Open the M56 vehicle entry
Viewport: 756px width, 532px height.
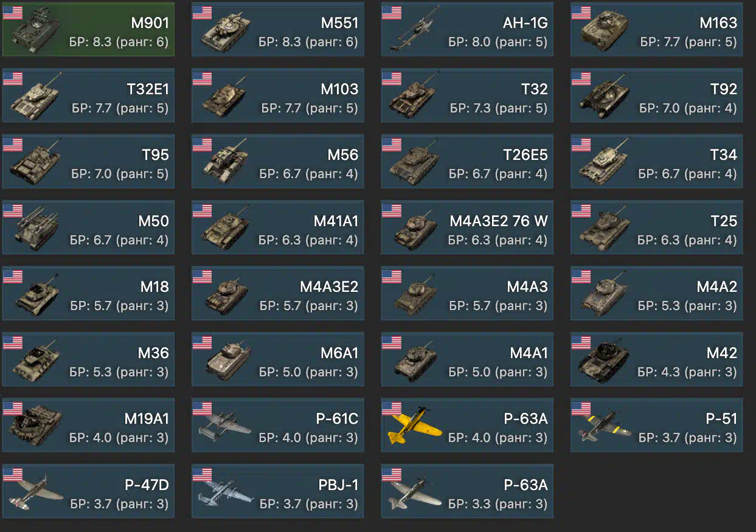pyautogui.click(x=278, y=161)
